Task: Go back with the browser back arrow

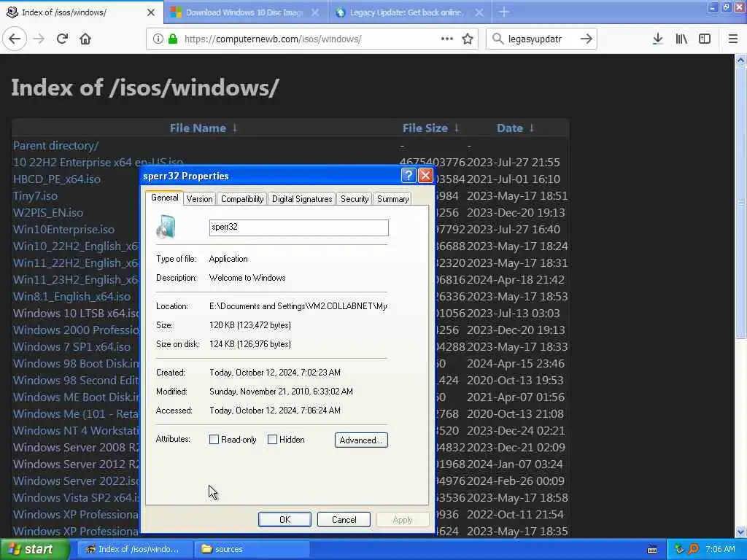Action: [15, 39]
